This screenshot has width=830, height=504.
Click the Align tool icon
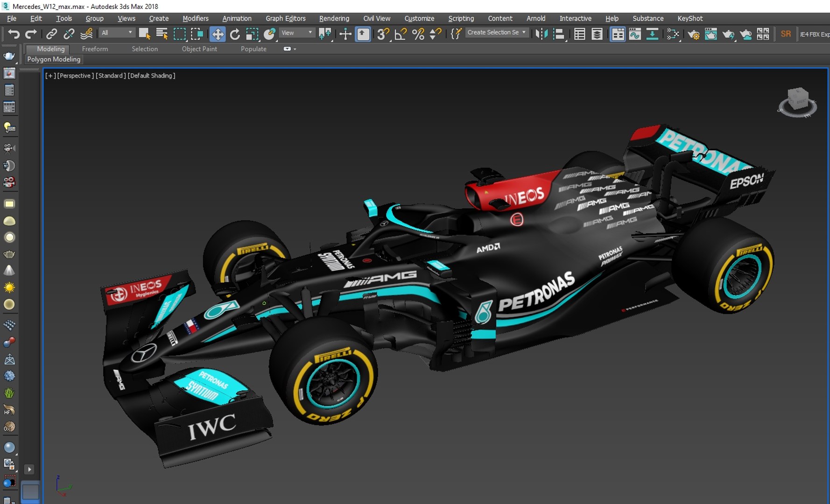pyautogui.click(x=558, y=34)
